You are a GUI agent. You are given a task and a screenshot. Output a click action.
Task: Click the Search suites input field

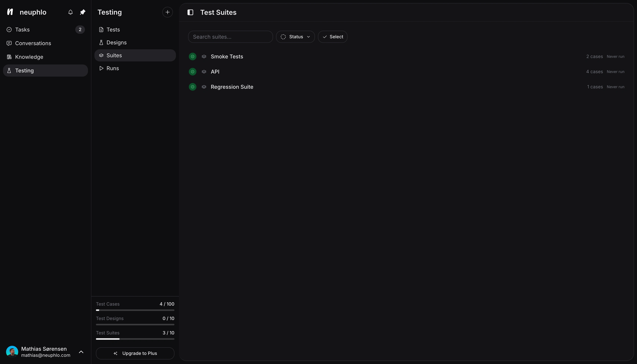[x=230, y=37]
